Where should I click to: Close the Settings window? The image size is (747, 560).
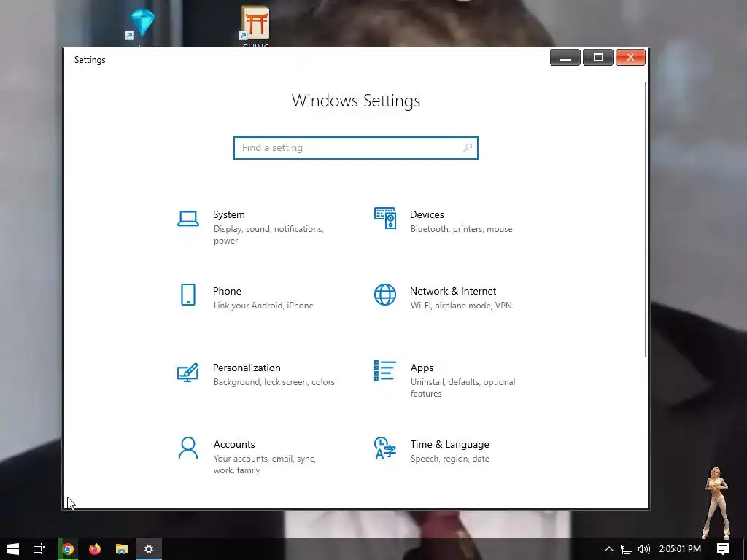tap(630, 58)
